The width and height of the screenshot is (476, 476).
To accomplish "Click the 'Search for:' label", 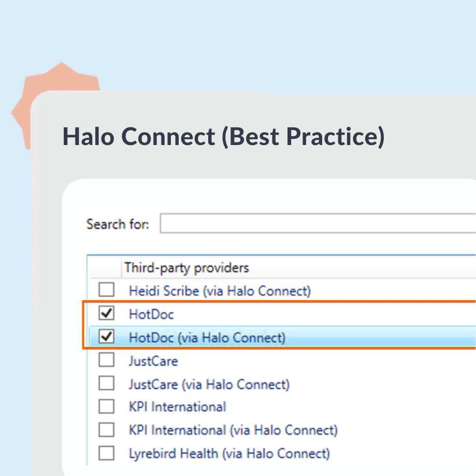I will coord(118,224).
